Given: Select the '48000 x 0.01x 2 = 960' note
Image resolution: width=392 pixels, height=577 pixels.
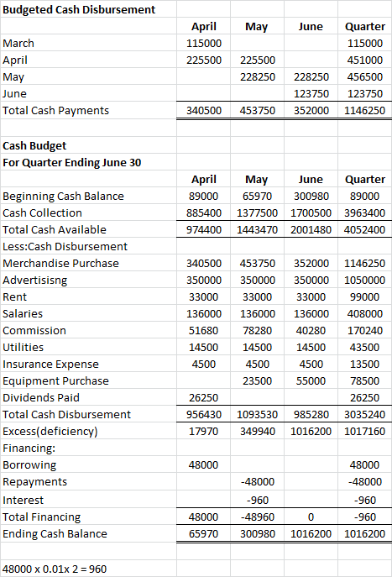Looking at the screenshot, I should click(x=88, y=569).
